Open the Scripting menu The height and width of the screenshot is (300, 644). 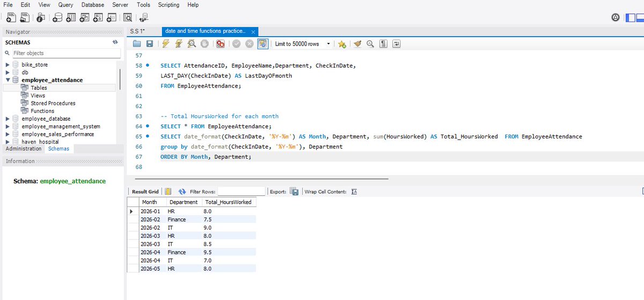click(169, 5)
